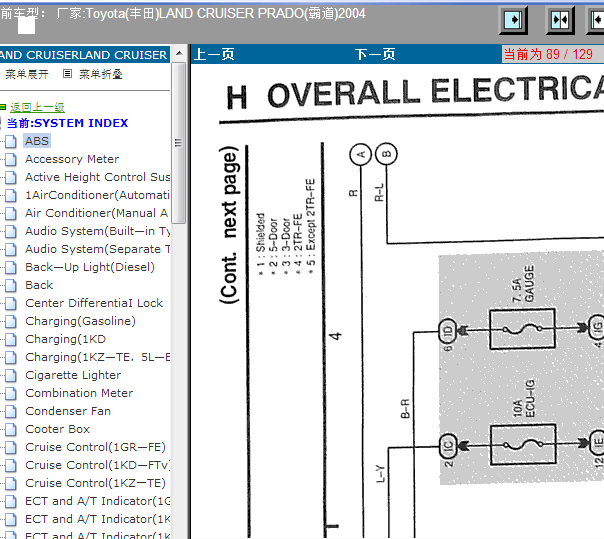Click document icon beside Charging(1KD

point(11,339)
